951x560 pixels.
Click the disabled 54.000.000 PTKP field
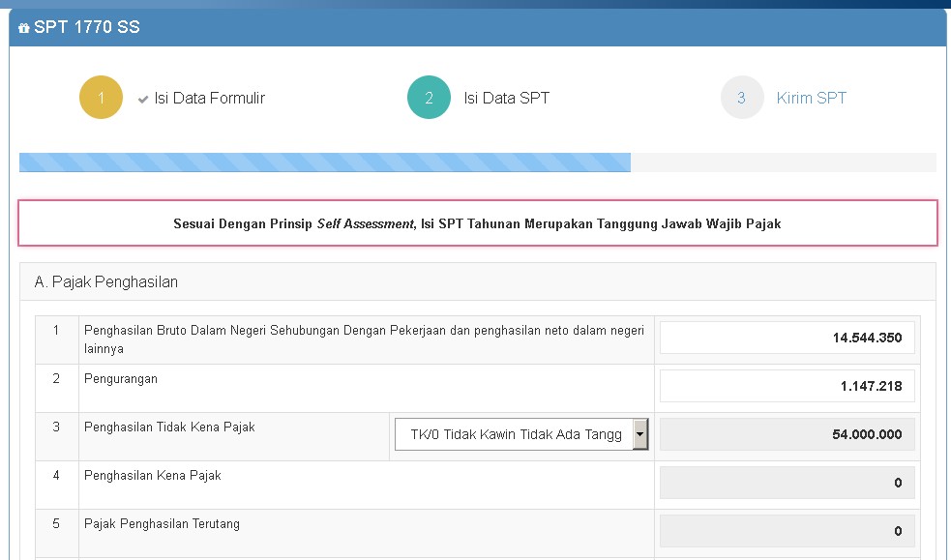(786, 434)
